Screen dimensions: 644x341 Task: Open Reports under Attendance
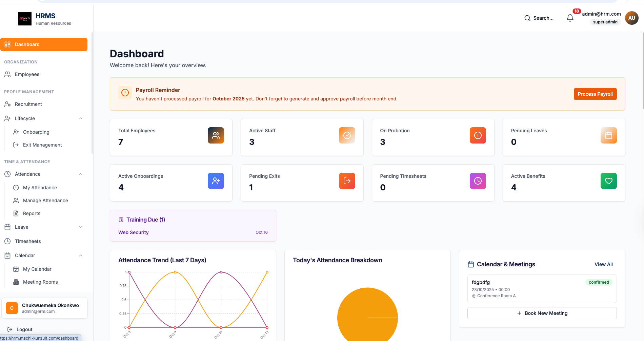32,213
